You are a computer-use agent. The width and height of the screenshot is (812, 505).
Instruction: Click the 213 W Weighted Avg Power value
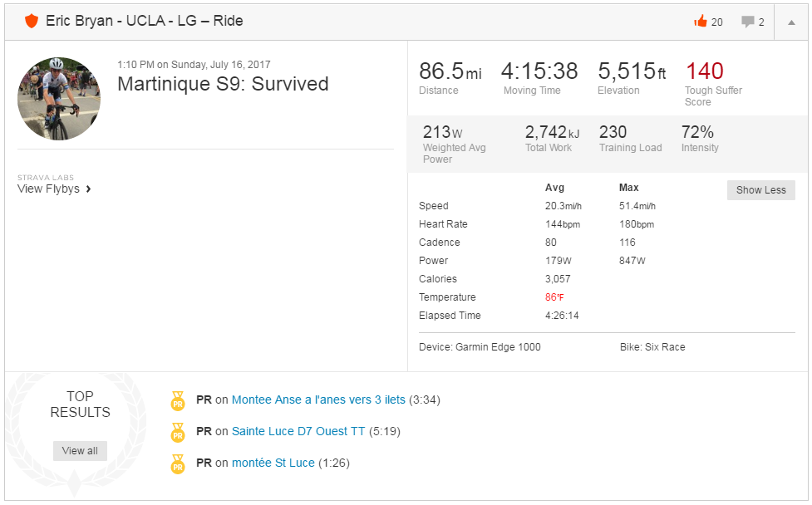pyautogui.click(x=442, y=132)
